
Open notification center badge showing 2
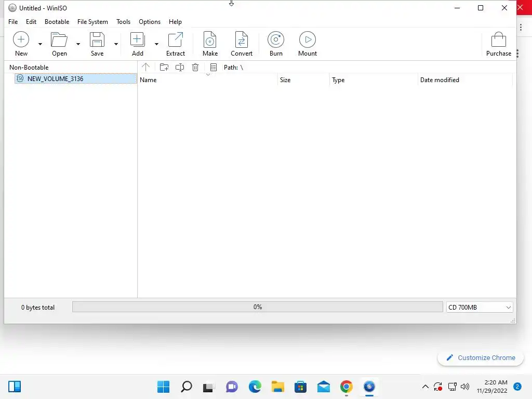(517, 387)
